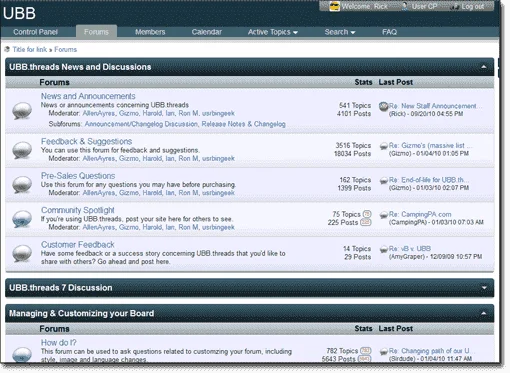Click moderator usrbingeek under Community Spotlight
The width and height of the screenshot is (510, 373).
point(218,227)
